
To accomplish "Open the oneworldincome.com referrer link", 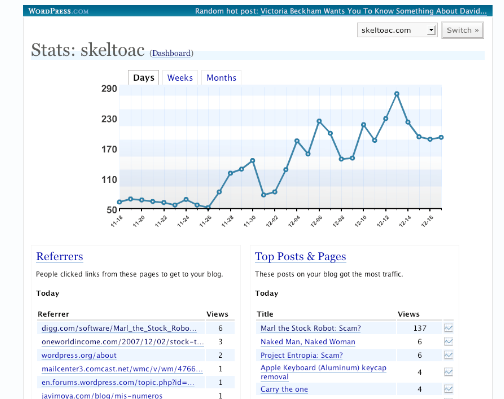I will click(x=122, y=342).
